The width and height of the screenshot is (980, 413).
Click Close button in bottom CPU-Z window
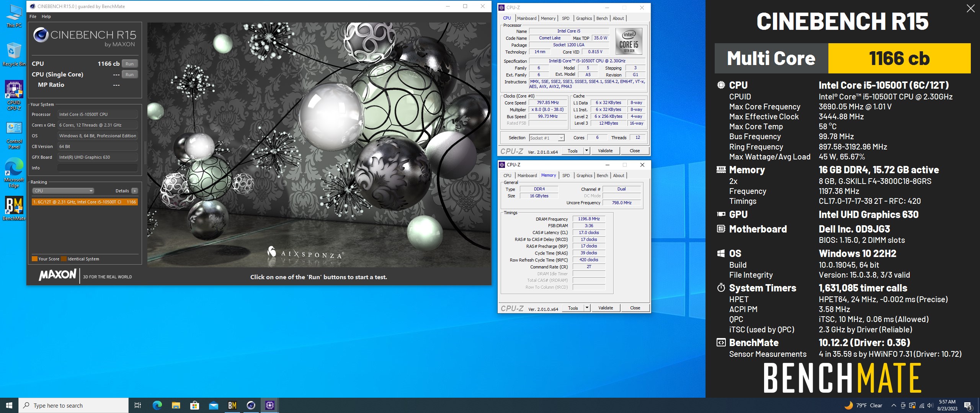(x=635, y=308)
